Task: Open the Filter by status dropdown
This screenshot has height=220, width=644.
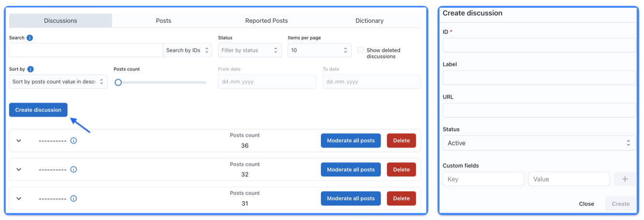Action: (x=249, y=50)
